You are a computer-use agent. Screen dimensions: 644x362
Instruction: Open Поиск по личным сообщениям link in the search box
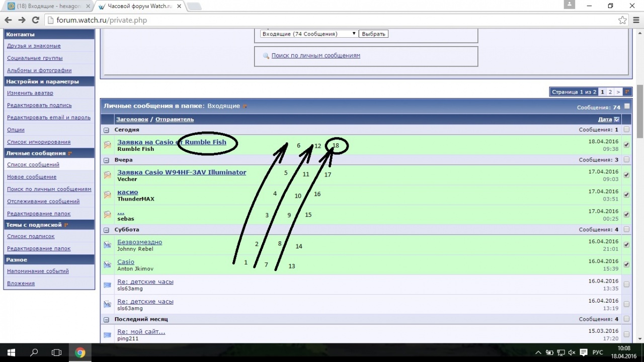coord(315,55)
